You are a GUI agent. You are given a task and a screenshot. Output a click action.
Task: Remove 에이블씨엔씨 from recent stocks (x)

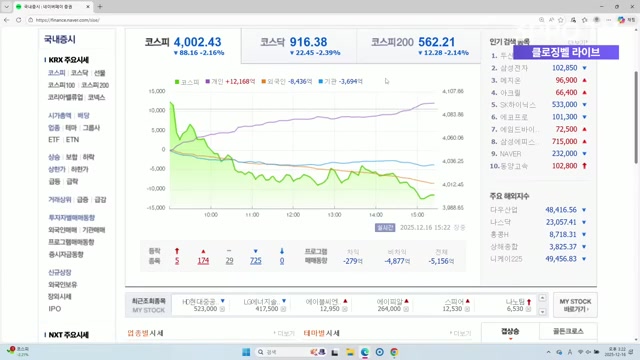coord(344,309)
